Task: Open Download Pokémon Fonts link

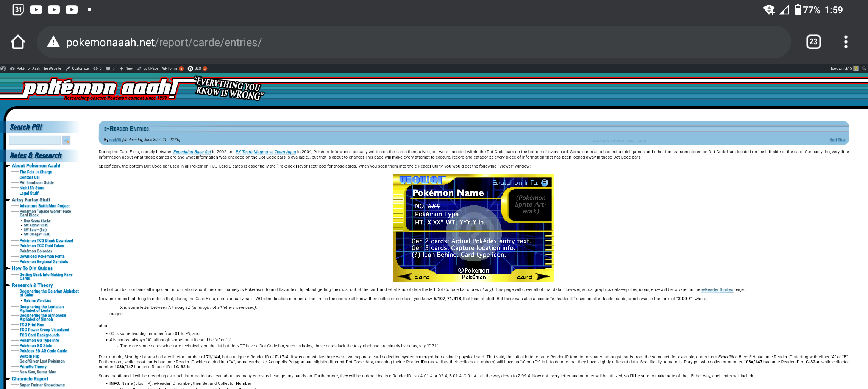Action: coord(42,257)
